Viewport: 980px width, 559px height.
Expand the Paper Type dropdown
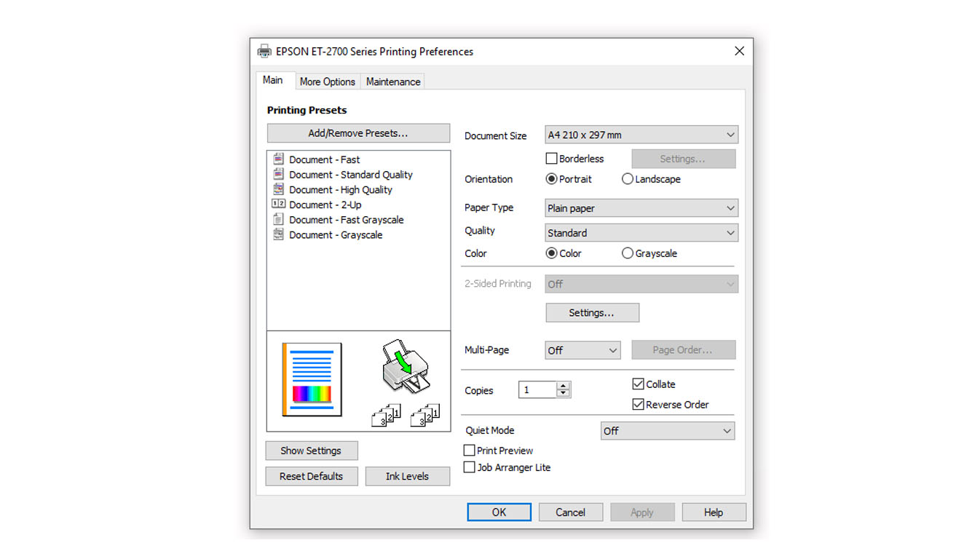tap(641, 208)
